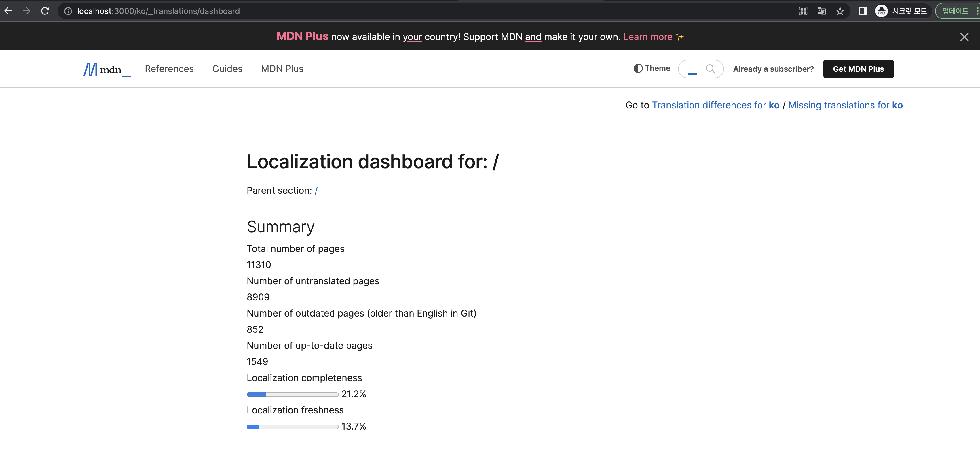Click the Get MDN Plus button

pyautogui.click(x=858, y=69)
